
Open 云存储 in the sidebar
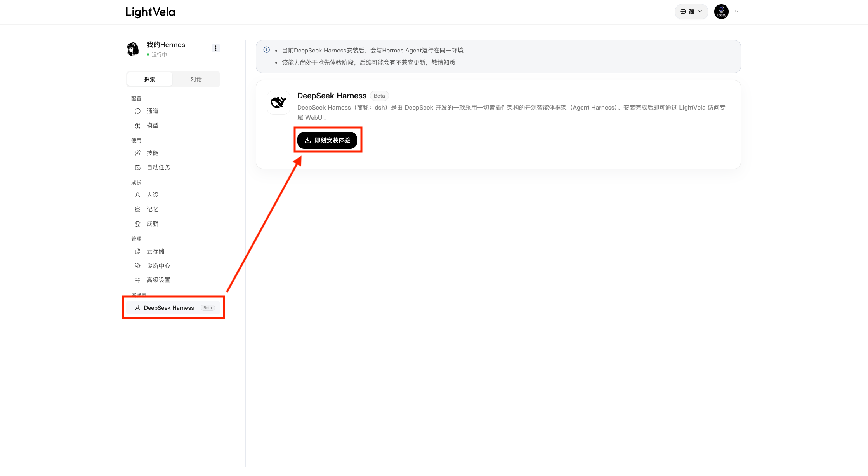pos(173,251)
